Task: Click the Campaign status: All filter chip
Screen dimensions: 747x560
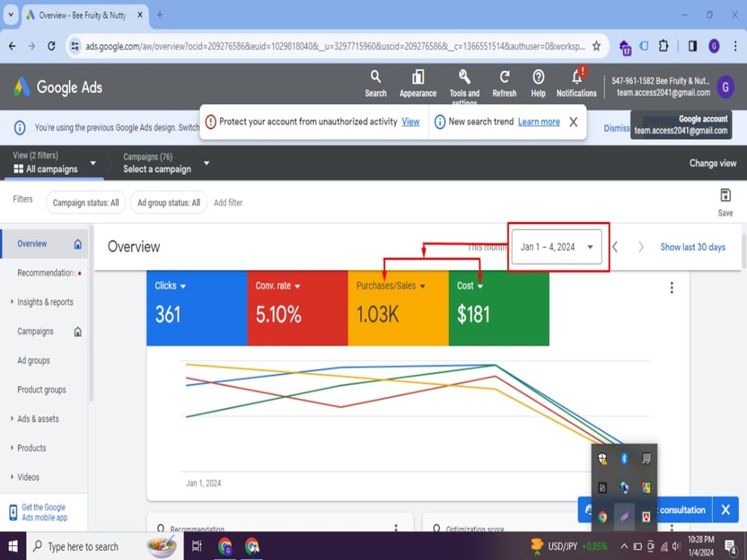Action: tap(86, 202)
